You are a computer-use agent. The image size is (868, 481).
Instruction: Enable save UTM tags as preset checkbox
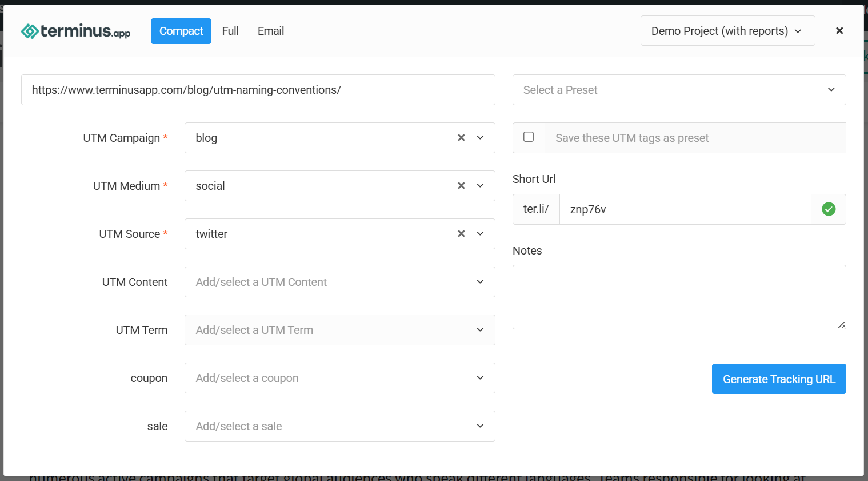pos(529,137)
